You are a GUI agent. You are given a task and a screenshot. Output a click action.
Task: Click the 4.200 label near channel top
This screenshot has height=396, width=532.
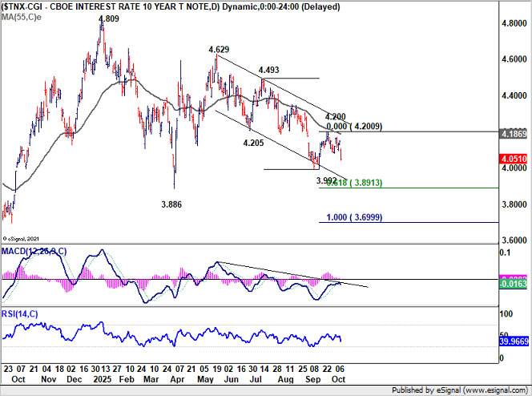335,117
